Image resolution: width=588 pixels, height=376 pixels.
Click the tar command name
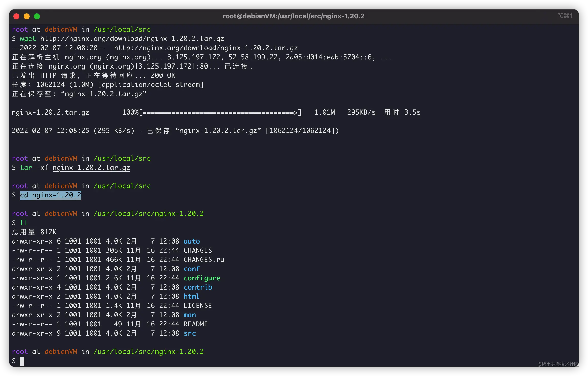26,168
